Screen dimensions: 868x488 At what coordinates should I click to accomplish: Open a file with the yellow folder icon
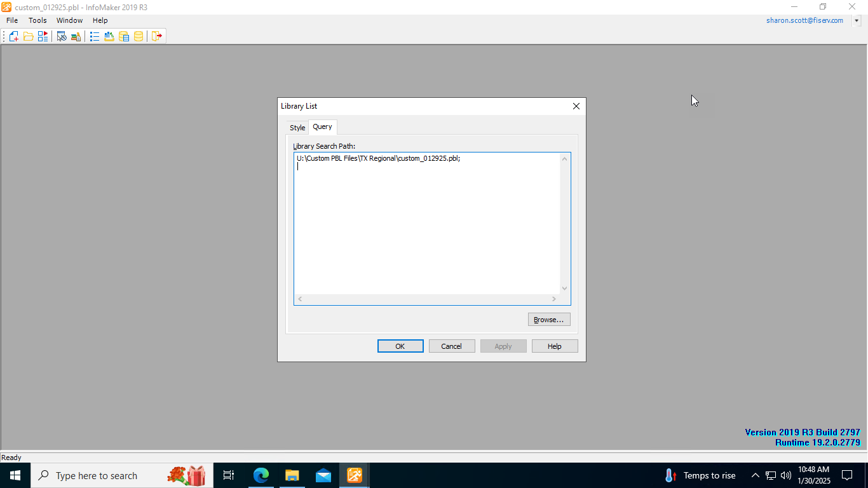(x=29, y=36)
